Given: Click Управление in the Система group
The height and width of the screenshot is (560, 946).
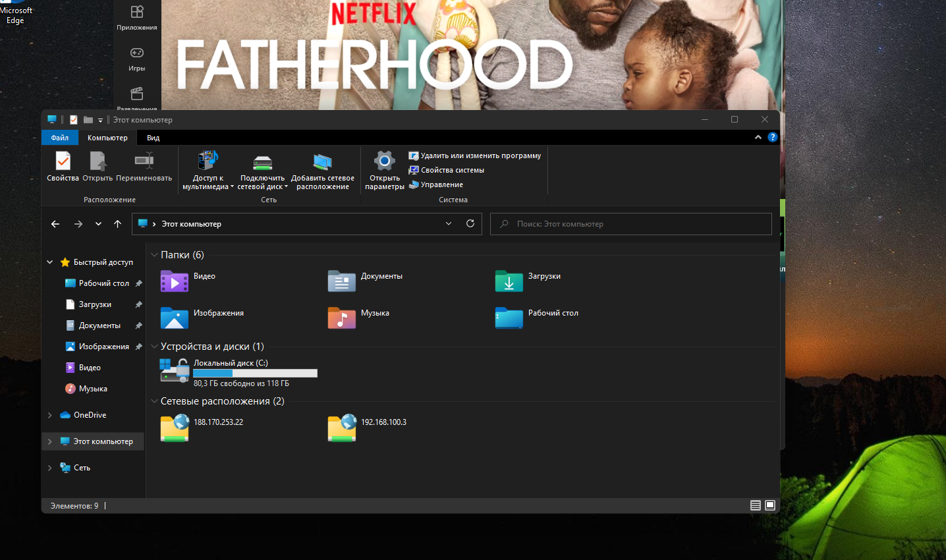Looking at the screenshot, I should [436, 184].
